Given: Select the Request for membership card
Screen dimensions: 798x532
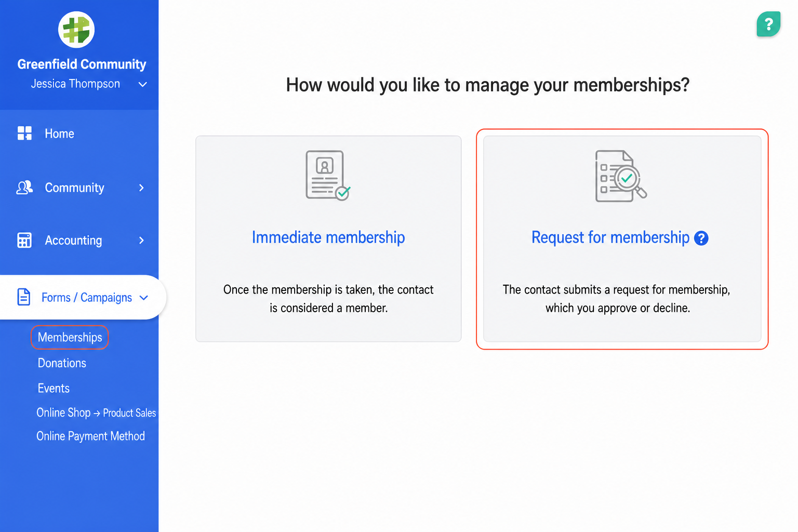Looking at the screenshot, I should pos(622,239).
